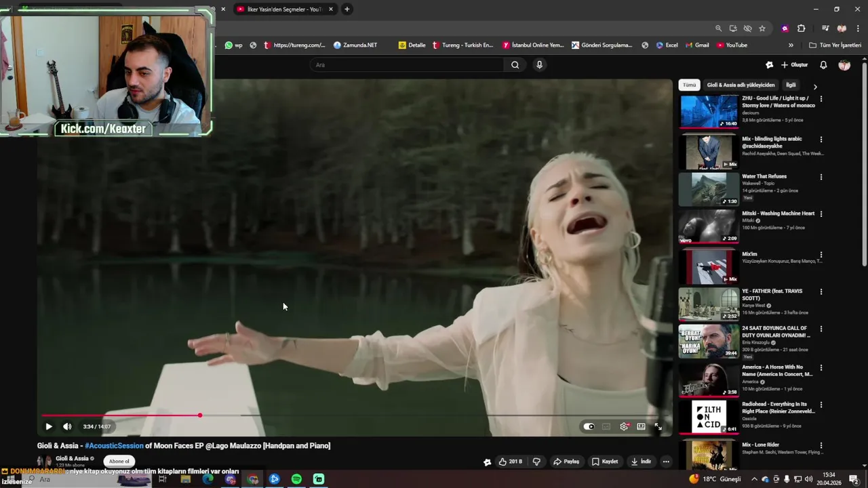Click the Paylaş share button
Viewport: 868px width, 488px height.
point(566,462)
